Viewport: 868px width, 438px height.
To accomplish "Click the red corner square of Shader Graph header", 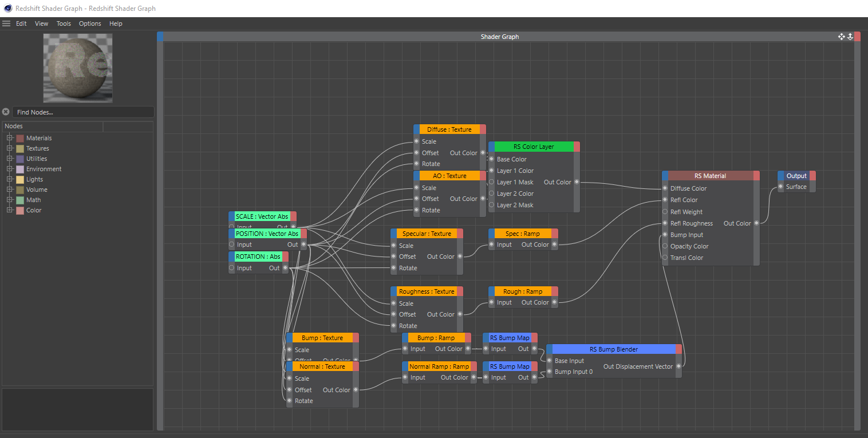I will point(857,36).
